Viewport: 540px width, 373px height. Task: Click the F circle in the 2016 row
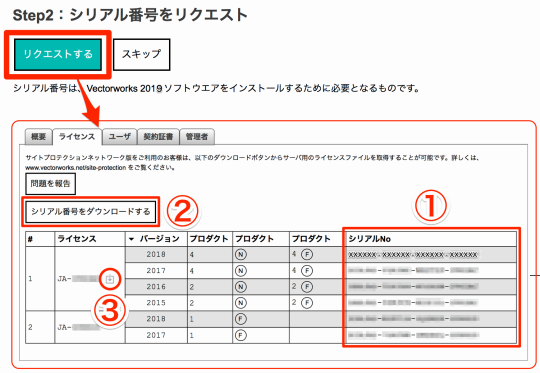[x=307, y=287]
